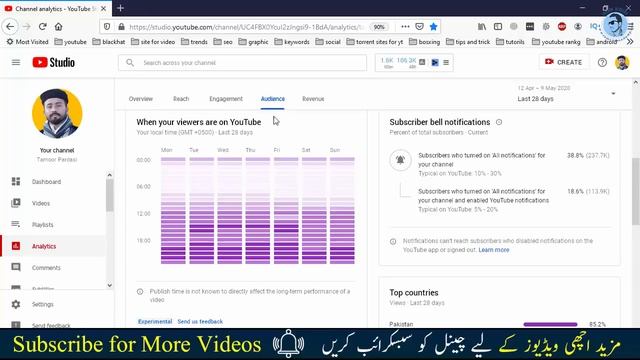Click the info icon beside Subscriber bell notifications
640x360 pixels.
[499, 122]
